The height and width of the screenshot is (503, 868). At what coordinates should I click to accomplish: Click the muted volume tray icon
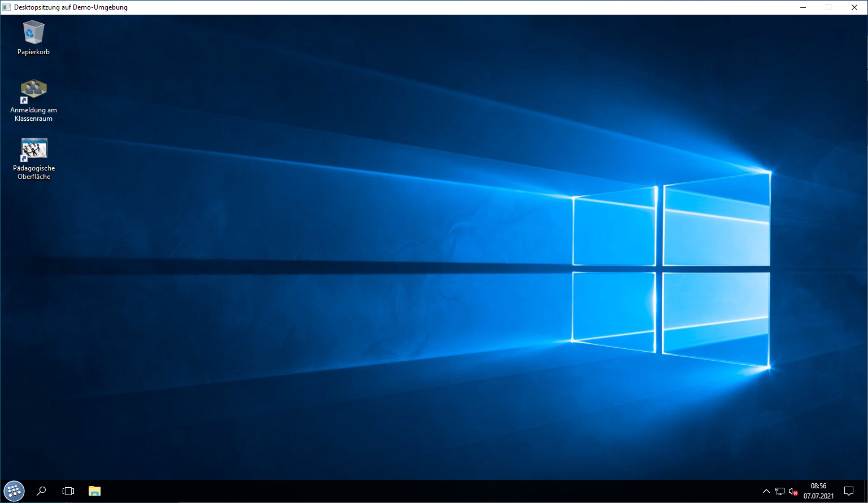(794, 491)
